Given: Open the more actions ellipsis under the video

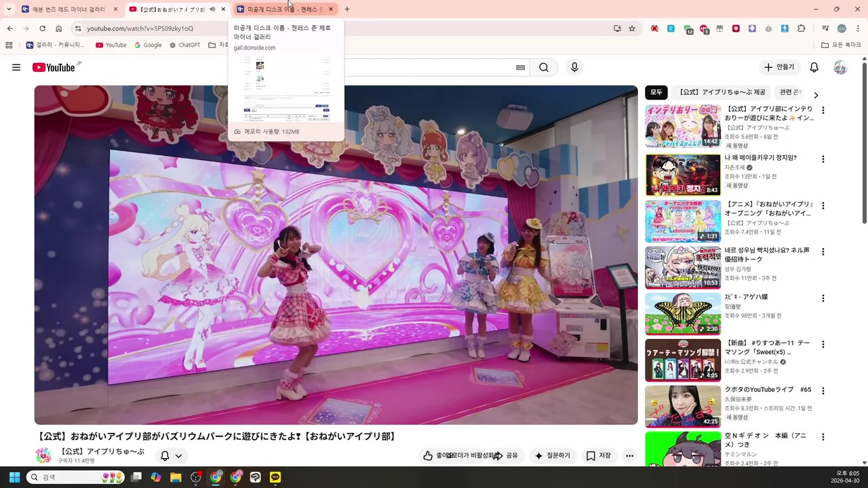Looking at the screenshot, I should click(x=630, y=455).
